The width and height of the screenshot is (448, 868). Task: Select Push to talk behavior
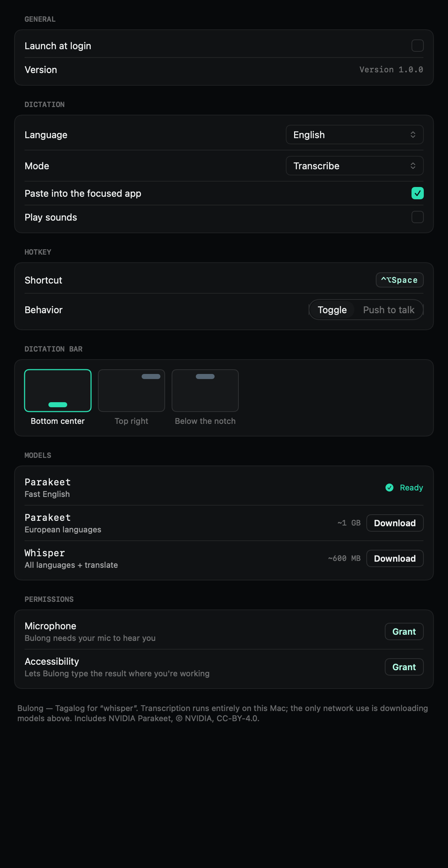[x=389, y=310]
